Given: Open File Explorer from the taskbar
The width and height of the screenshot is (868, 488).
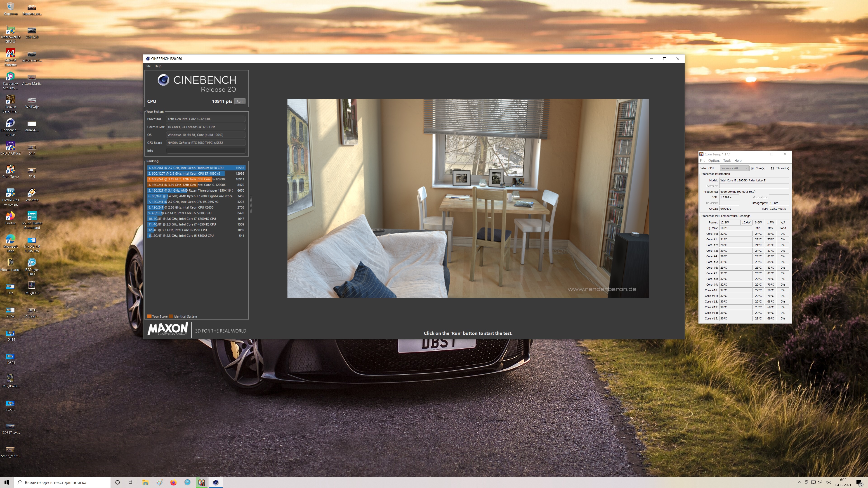Looking at the screenshot, I should 145,482.
